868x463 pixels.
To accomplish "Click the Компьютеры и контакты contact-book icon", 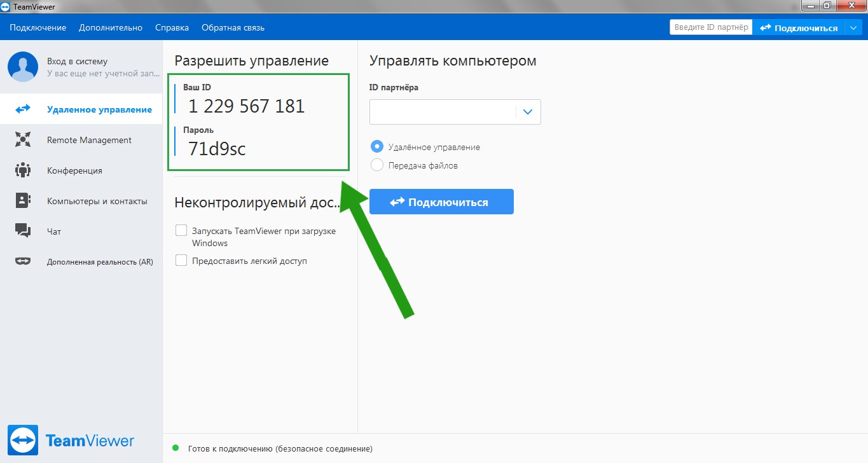I will click(23, 201).
